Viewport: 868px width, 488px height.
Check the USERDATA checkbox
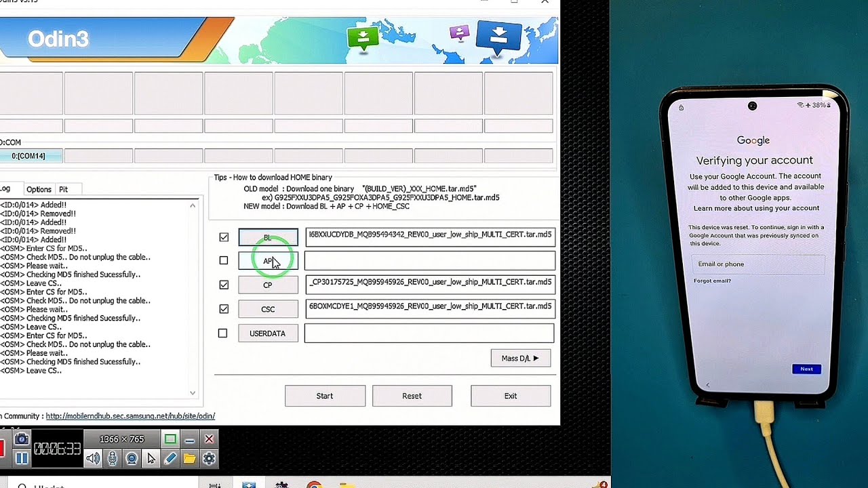click(x=222, y=333)
